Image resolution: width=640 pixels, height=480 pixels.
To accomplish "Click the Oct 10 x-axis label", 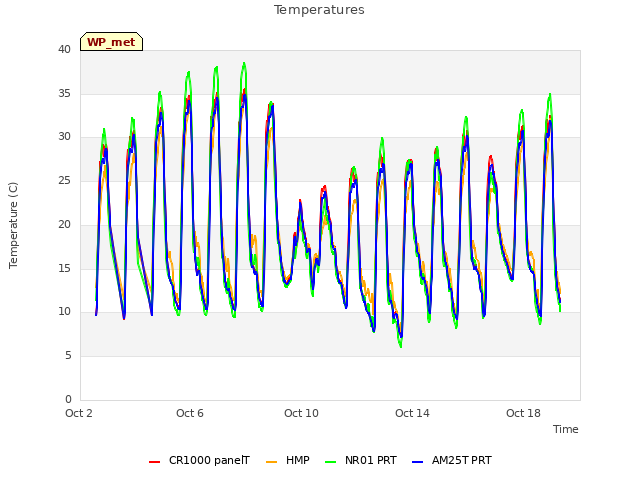I will [301, 413].
